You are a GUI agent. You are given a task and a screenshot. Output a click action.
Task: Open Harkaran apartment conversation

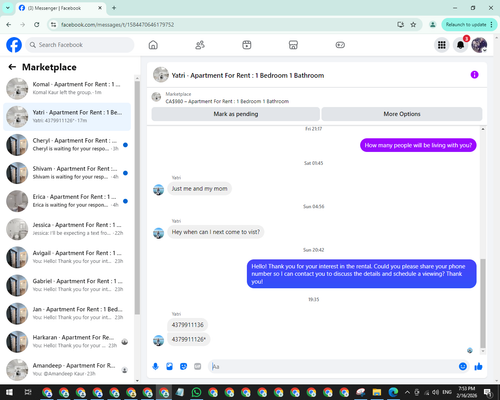coord(67,342)
